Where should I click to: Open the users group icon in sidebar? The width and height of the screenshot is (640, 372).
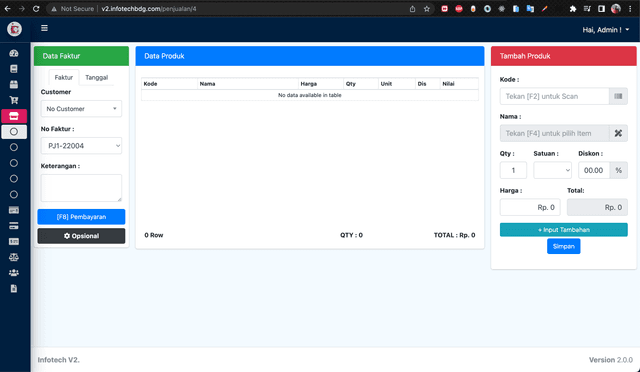(x=14, y=273)
